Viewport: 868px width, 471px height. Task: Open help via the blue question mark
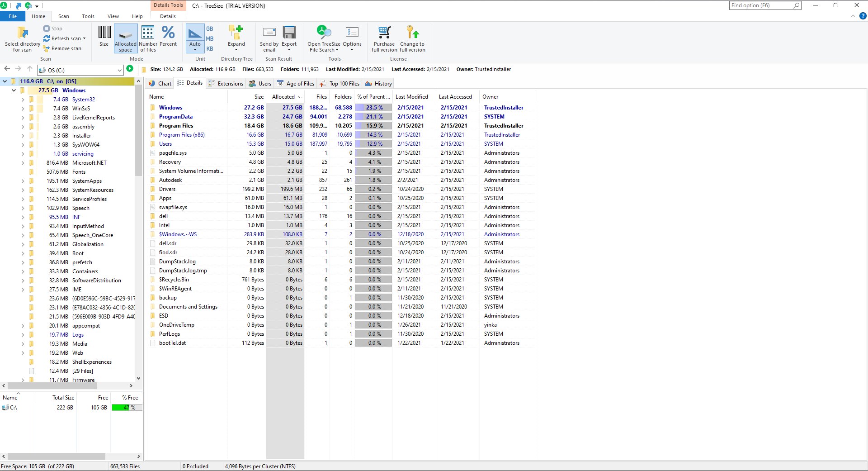(x=863, y=16)
